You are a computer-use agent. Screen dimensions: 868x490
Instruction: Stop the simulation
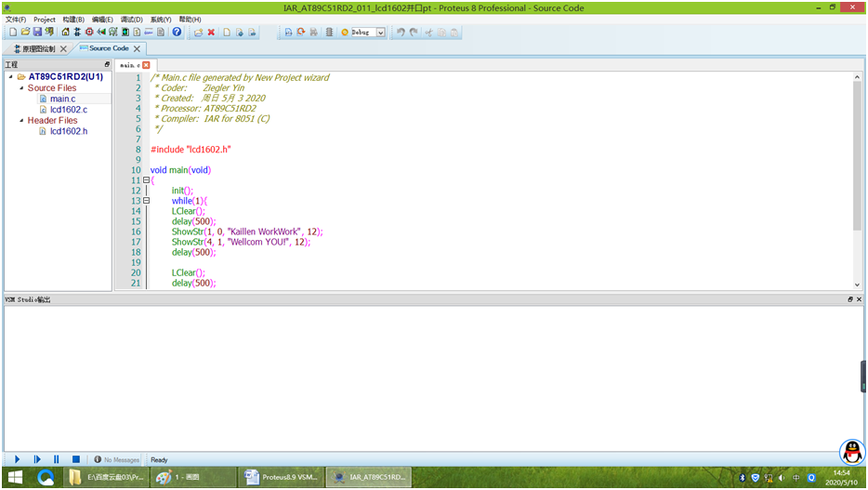pos(76,459)
